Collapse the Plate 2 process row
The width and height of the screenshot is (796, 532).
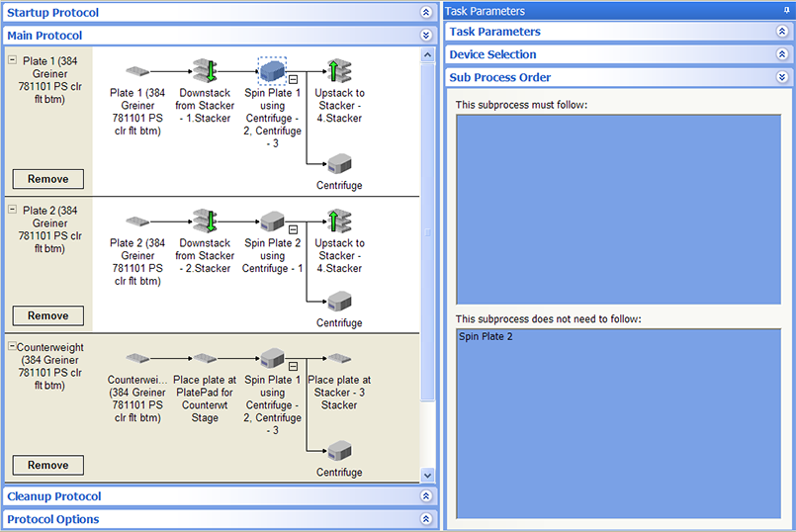[x=12, y=211]
